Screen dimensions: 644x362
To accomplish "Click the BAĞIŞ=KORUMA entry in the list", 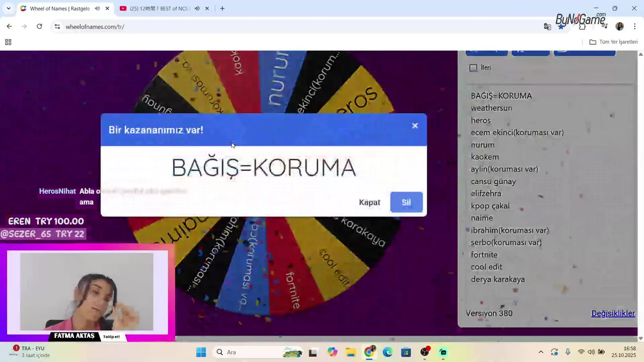I will pyautogui.click(x=501, y=96).
